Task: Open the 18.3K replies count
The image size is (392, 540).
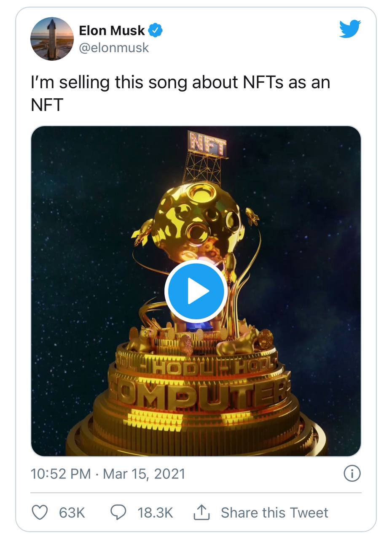Action: 155,513
